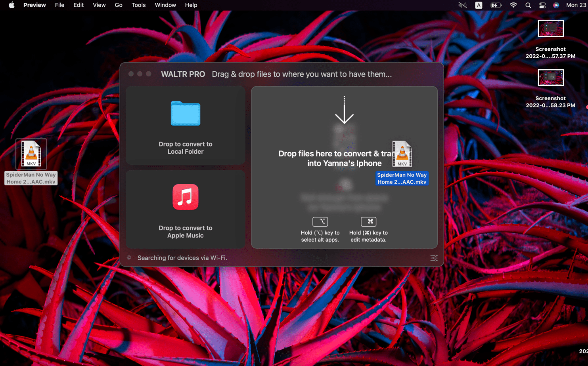This screenshot has height=366, width=588.
Task: Open the Edit menu
Action: click(79, 5)
